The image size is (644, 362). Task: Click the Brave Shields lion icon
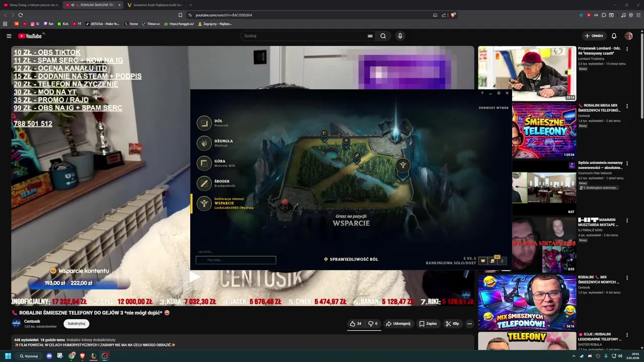tap(453, 15)
